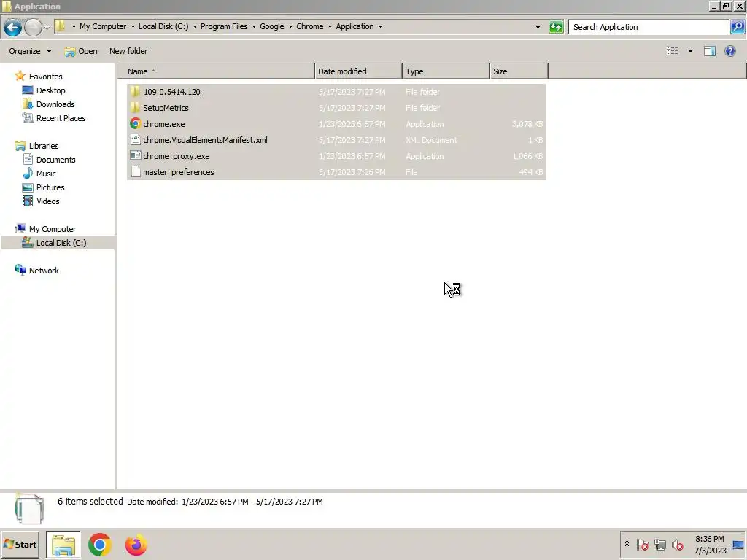Click the Favorites star icon
The image size is (747, 560).
[20, 76]
